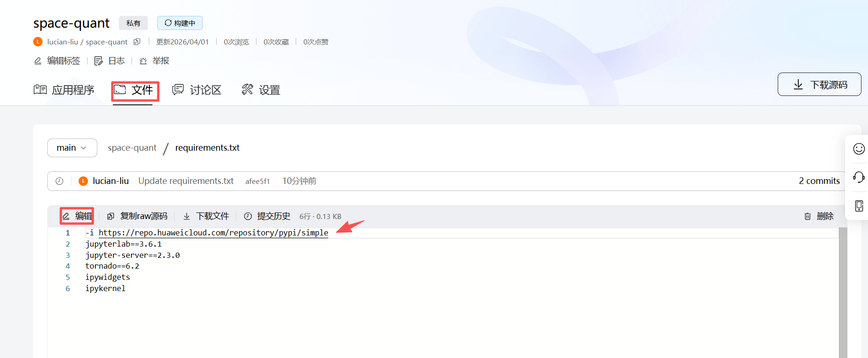Click 下载文件 to download file

pyautogui.click(x=206, y=216)
